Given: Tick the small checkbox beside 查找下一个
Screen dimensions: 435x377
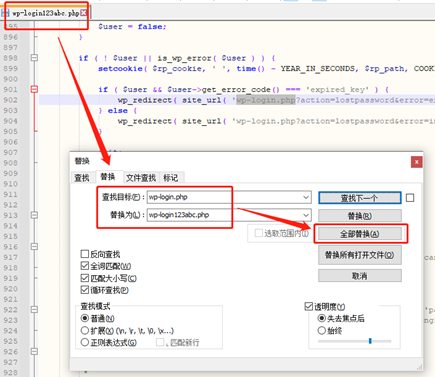Looking at the screenshot, I should (x=410, y=198).
